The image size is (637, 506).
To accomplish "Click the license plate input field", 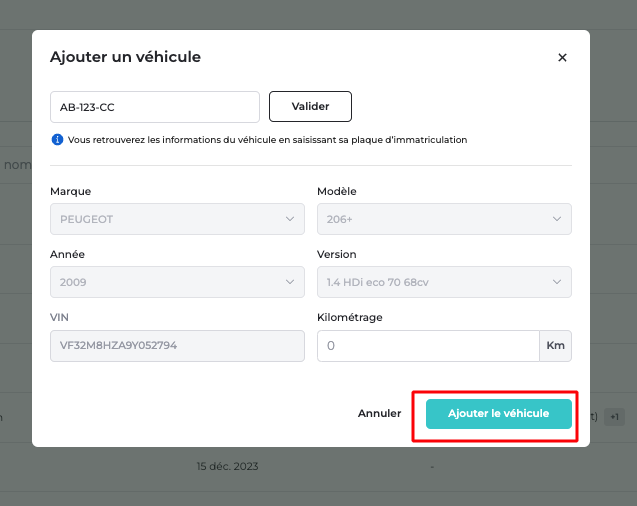I will (x=155, y=106).
